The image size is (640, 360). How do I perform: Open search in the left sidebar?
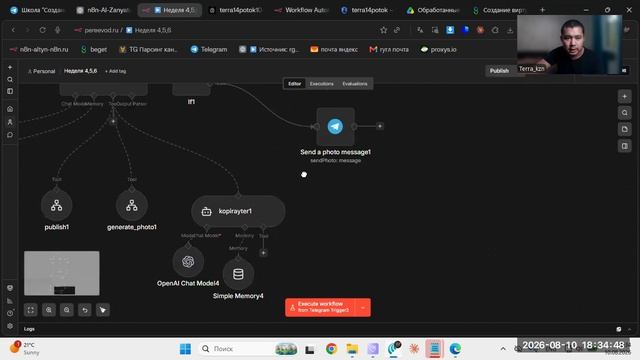point(10,80)
